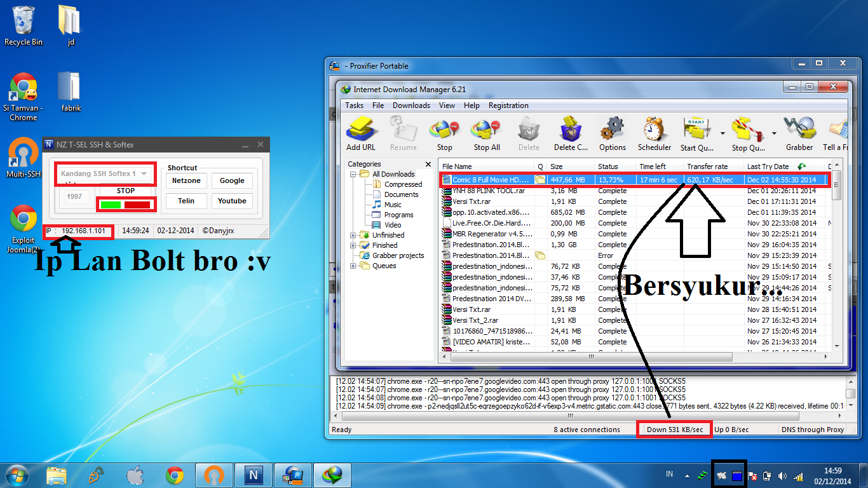Open the File menu in IDM
The image size is (868, 488).
click(x=378, y=105)
